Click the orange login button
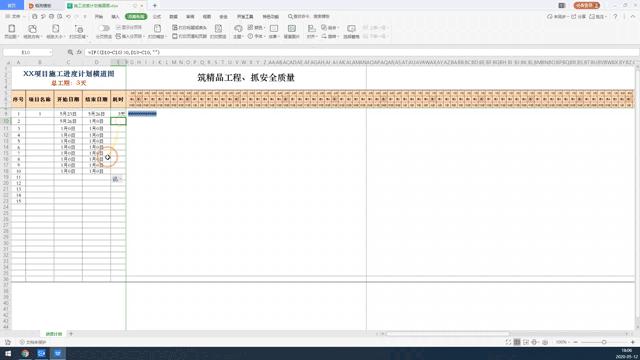 pos(587,5)
